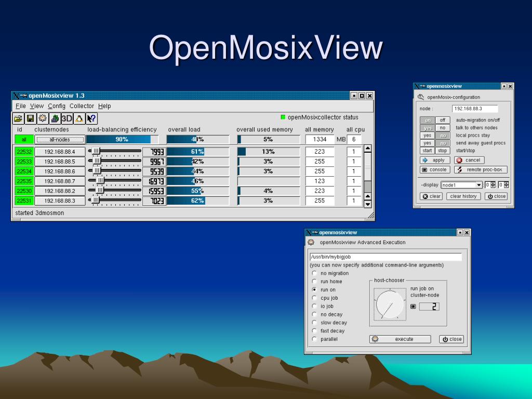Turn auto-migration off
This screenshot has width=532, height=399.
click(443, 120)
